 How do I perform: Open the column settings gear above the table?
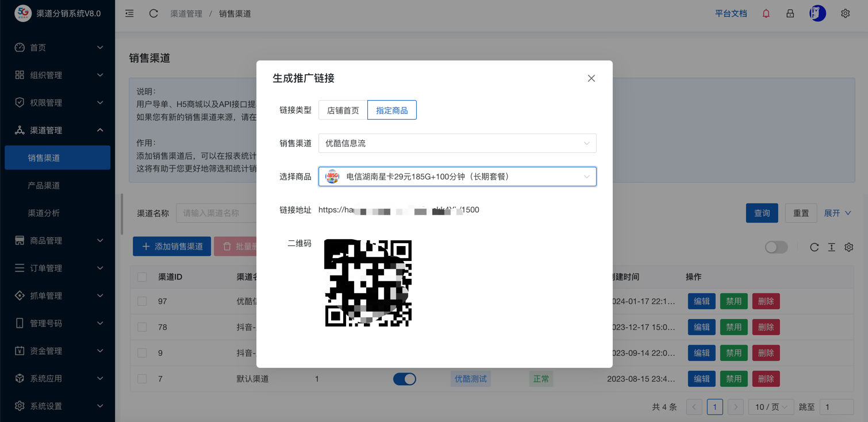[848, 247]
